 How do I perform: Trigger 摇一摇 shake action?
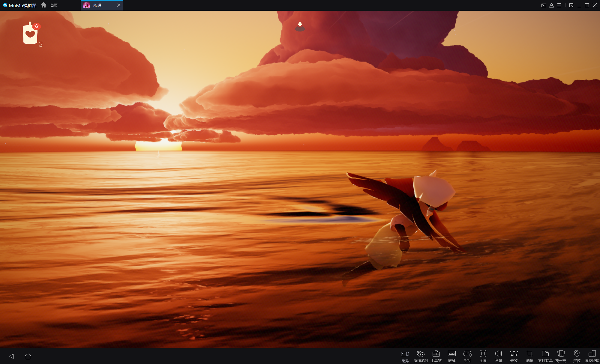pos(561,356)
